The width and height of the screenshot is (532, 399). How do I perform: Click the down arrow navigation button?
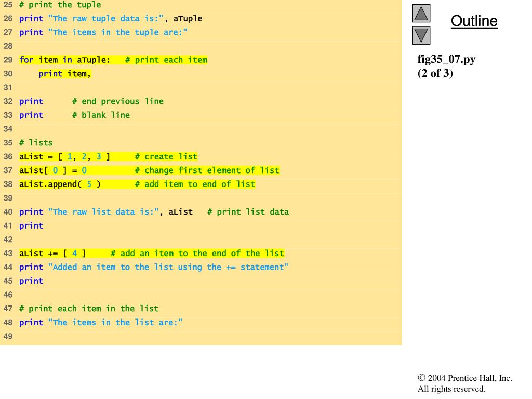coord(421,35)
